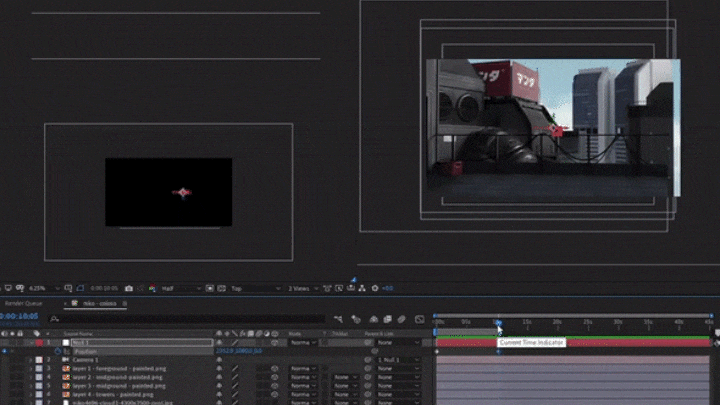Open the Top 3D view dropdown
720x405 pixels.
[x=255, y=288]
